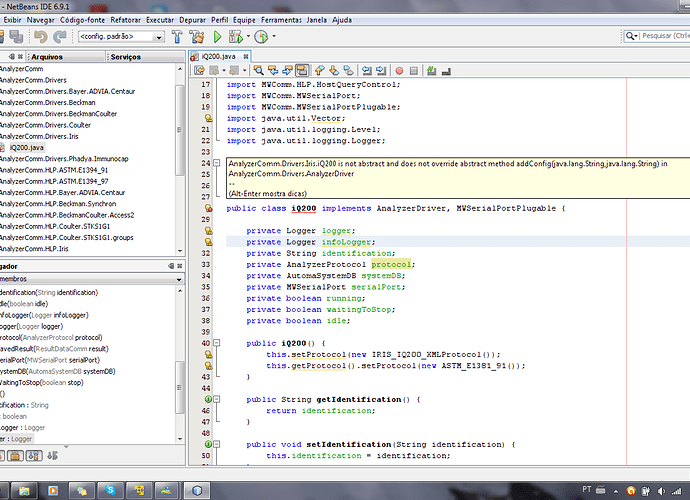
Task: Shift the line left in the editor toolbar
Action: click(x=367, y=70)
